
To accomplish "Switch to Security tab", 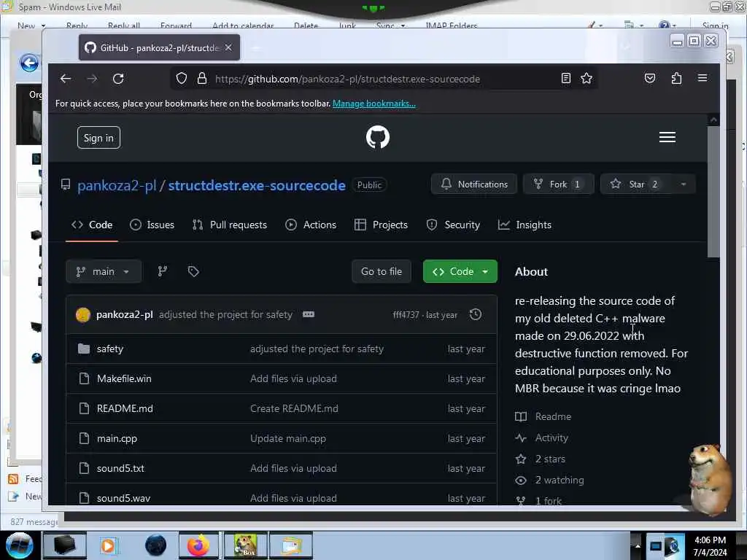I will 453,225.
